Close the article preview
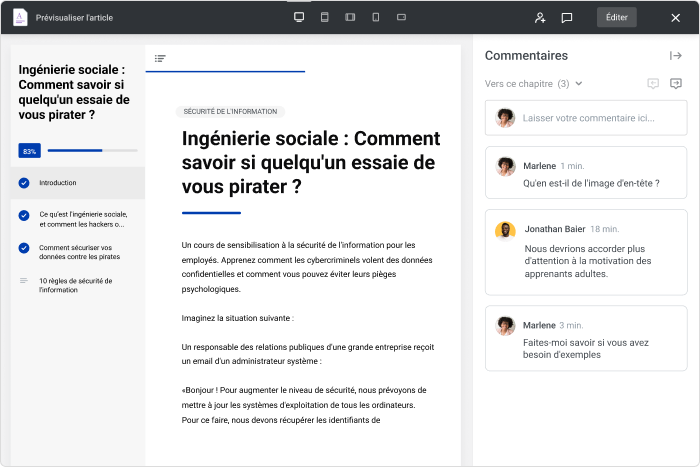700x467 pixels. [675, 18]
